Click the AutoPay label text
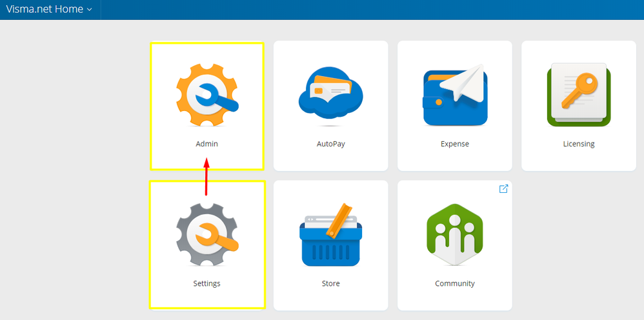This screenshot has height=320, width=644. [x=330, y=144]
